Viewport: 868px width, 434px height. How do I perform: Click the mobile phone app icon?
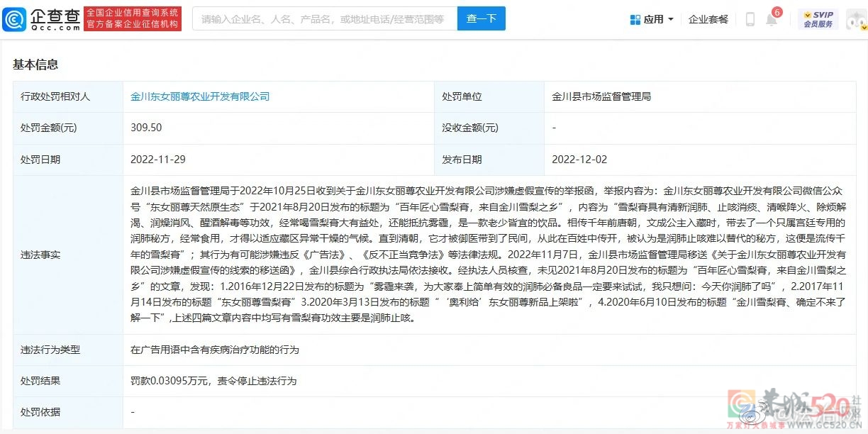[x=750, y=20]
